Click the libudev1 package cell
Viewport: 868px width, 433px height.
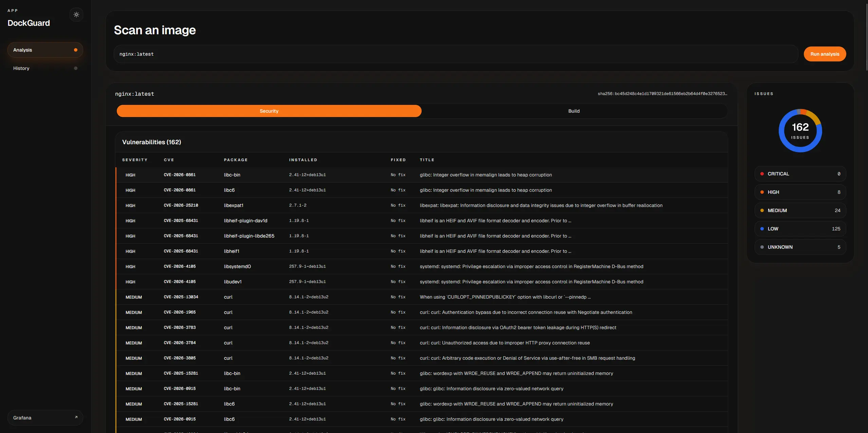point(233,282)
